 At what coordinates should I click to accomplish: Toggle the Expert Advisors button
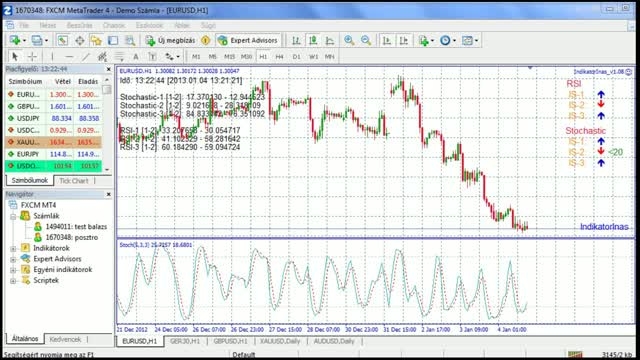[x=248, y=40]
